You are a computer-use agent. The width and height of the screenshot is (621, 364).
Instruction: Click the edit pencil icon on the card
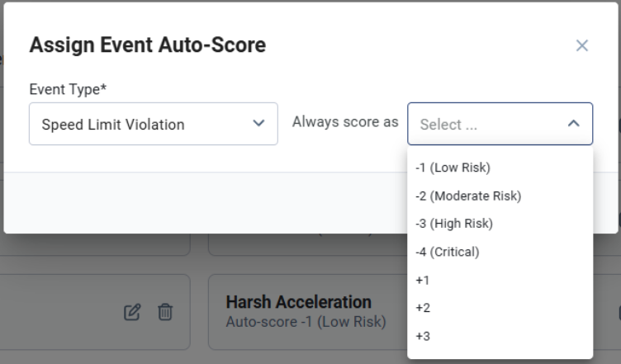(x=132, y=312)
